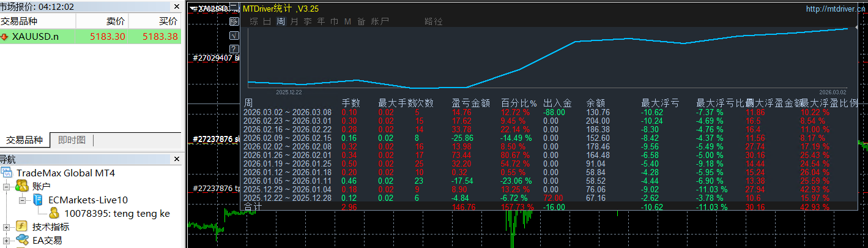Click the 手数 column header

pyautogui.click(x=351, y=103)
